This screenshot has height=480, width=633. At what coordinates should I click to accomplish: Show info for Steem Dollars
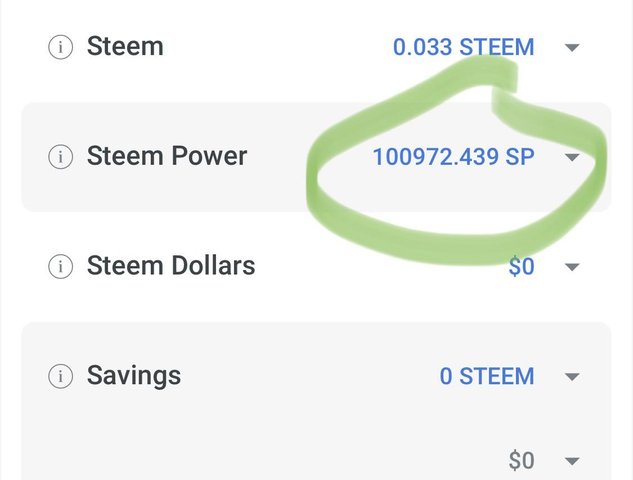pos(60,267)
